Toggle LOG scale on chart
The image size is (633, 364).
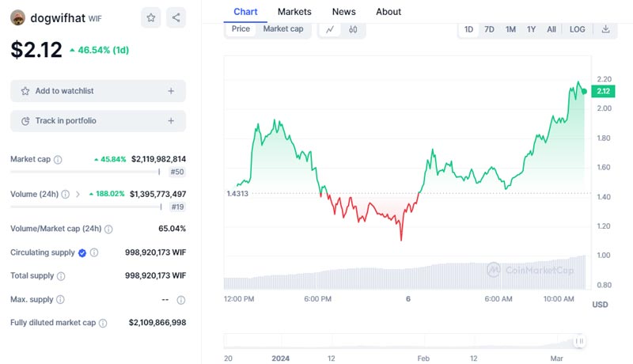(x=578, y=29)
